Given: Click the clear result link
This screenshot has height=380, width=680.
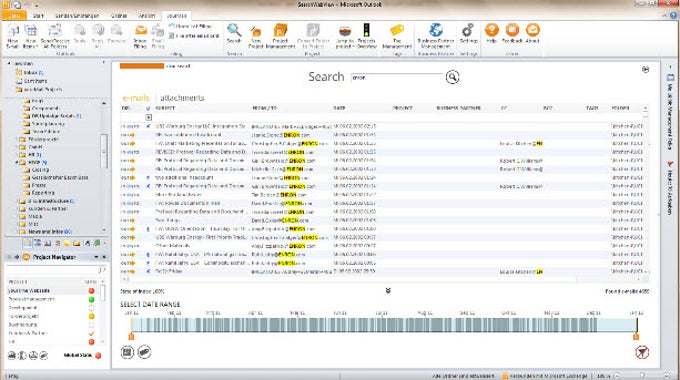Looking at the screenshot, I should click(x=178, y=66).
